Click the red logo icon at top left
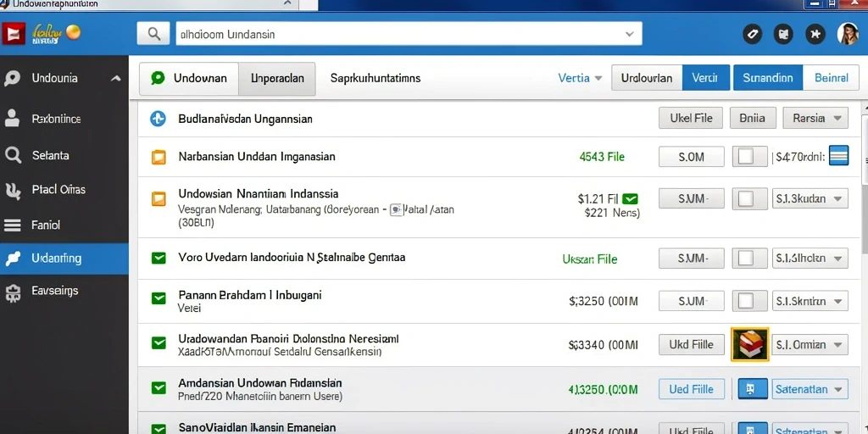The width and height of the screenshot is (868, 434). [x=14, y=34]
